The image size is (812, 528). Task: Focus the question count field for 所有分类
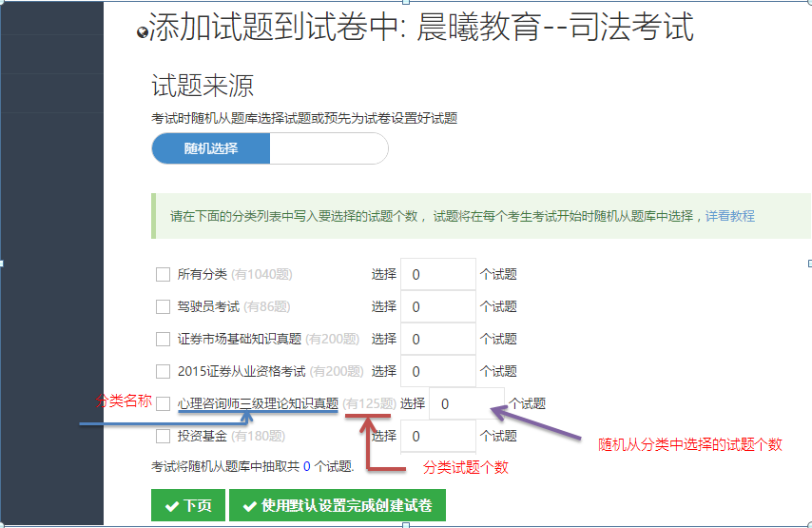click(x=438, y=274)
